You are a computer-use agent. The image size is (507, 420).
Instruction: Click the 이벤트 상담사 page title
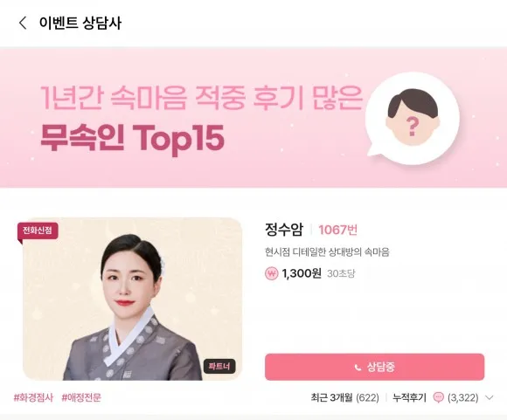point(80,23)
